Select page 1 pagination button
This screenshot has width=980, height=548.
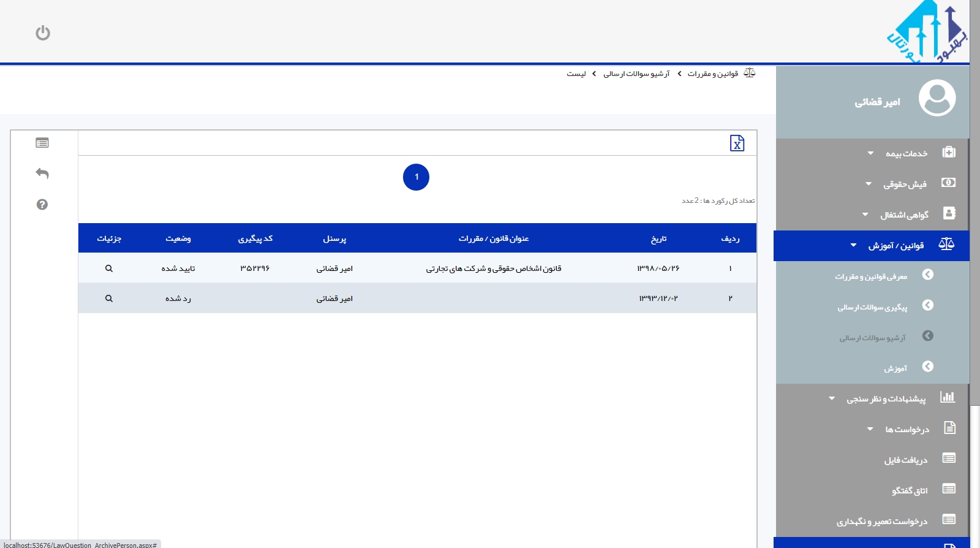pos(416,177)
